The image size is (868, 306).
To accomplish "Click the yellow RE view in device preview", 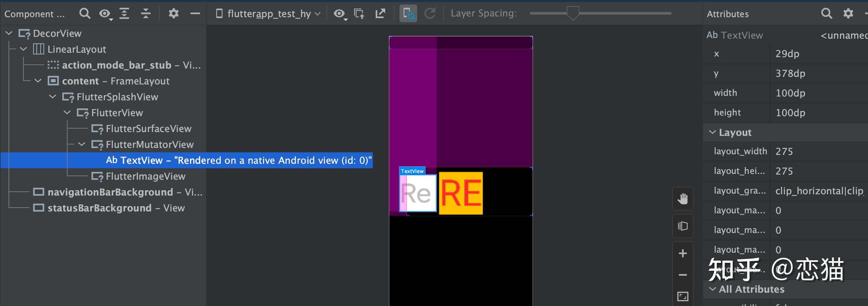I will pyautogui.click(x=461, y=193).
